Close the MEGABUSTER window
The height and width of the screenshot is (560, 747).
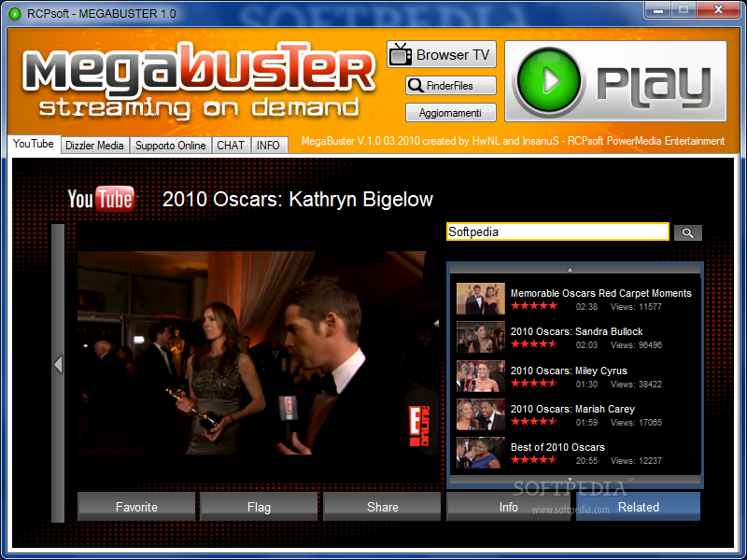coord(719,10)
